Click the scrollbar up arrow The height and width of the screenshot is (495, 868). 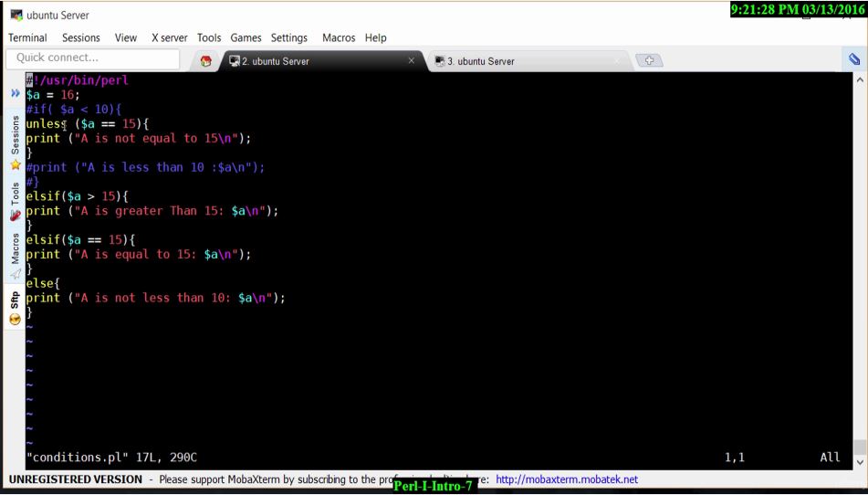pos(860,80)
